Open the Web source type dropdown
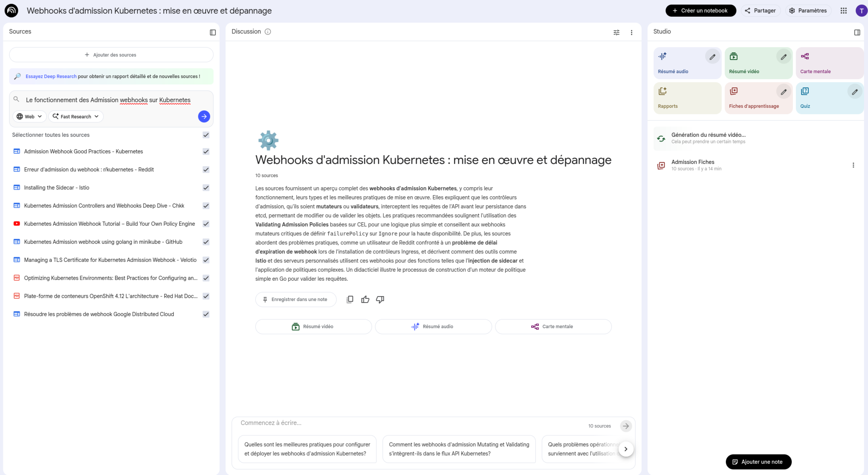 (29, 116)
